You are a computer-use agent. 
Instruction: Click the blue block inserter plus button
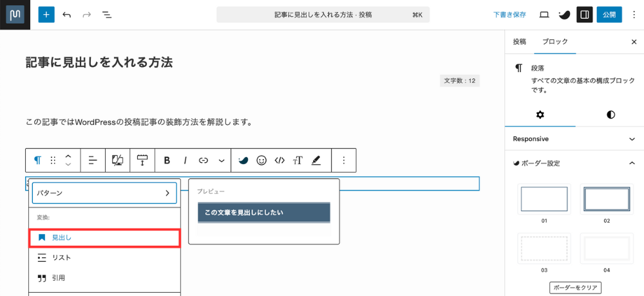pos(46,14)
